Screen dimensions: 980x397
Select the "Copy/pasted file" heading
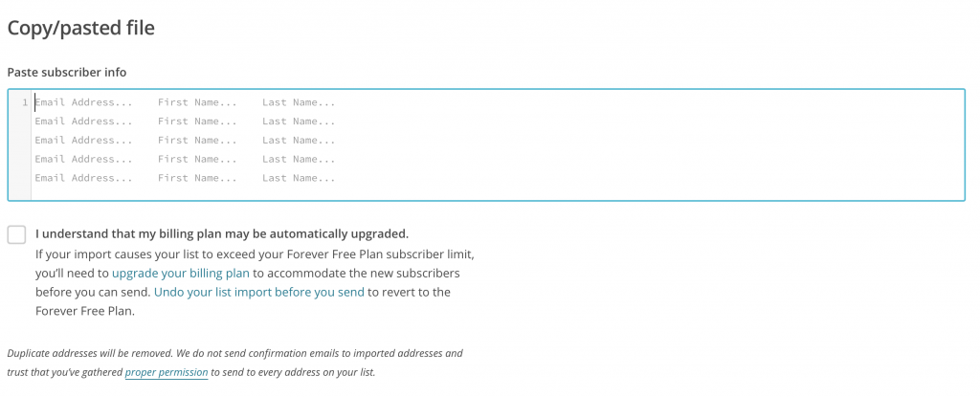tap(81, 28)
